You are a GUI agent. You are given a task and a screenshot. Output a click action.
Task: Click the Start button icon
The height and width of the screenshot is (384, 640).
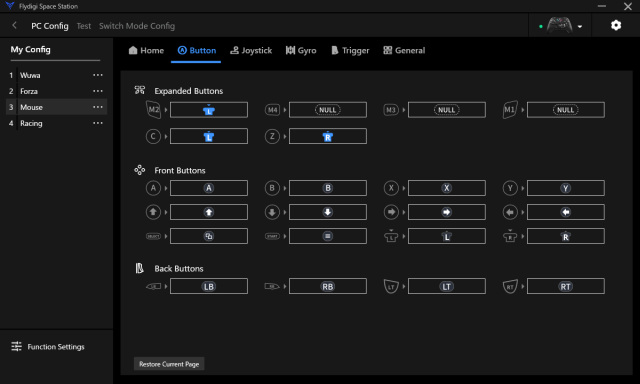[x=272, y=236]
